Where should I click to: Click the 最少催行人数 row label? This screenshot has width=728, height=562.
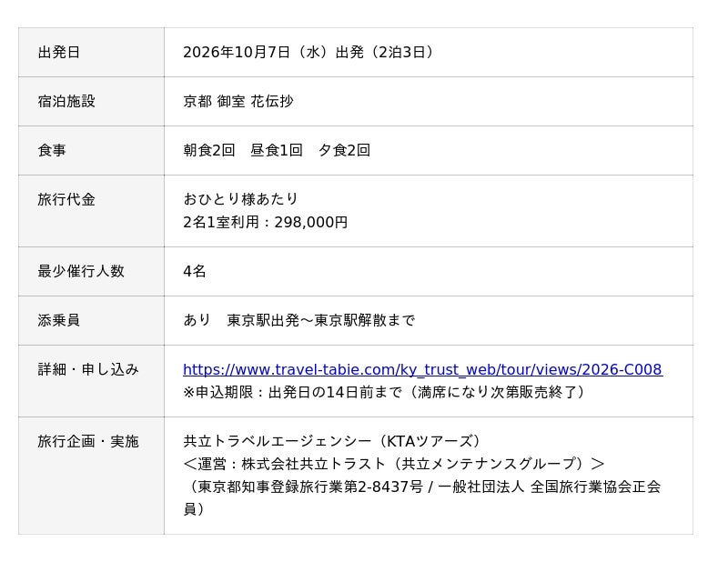tap(81, 272)
